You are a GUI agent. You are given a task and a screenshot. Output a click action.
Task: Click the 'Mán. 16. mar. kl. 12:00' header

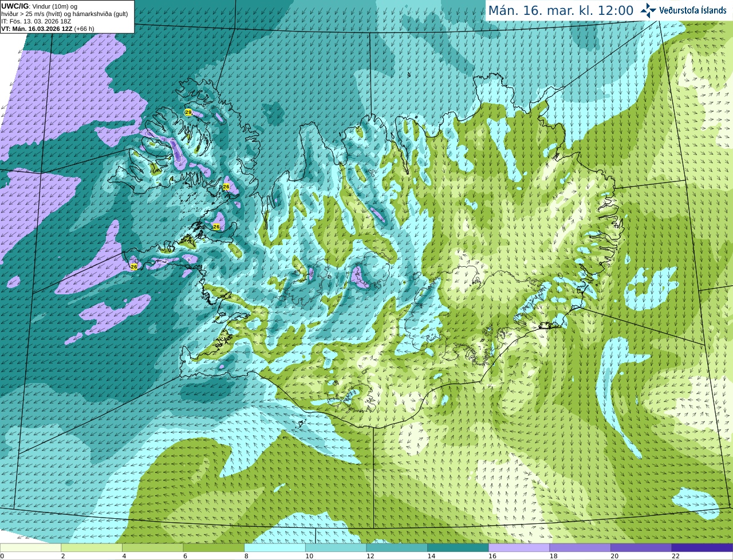click(561, 10)
